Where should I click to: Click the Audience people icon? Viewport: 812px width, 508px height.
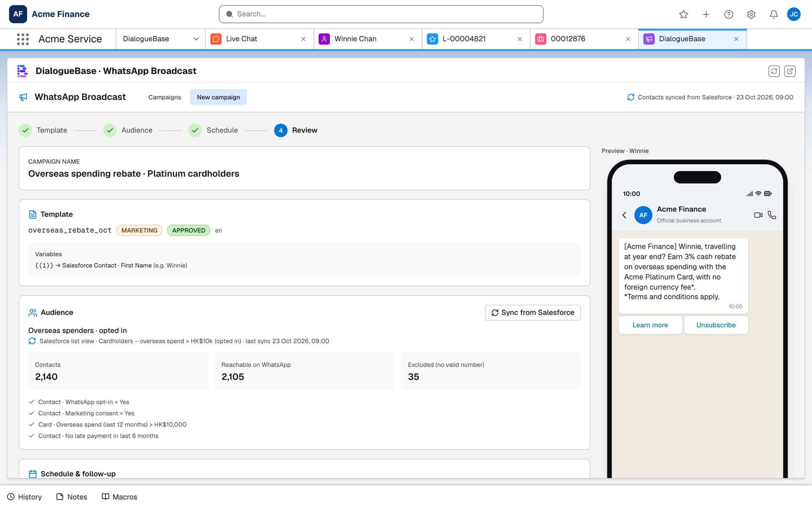33,313
